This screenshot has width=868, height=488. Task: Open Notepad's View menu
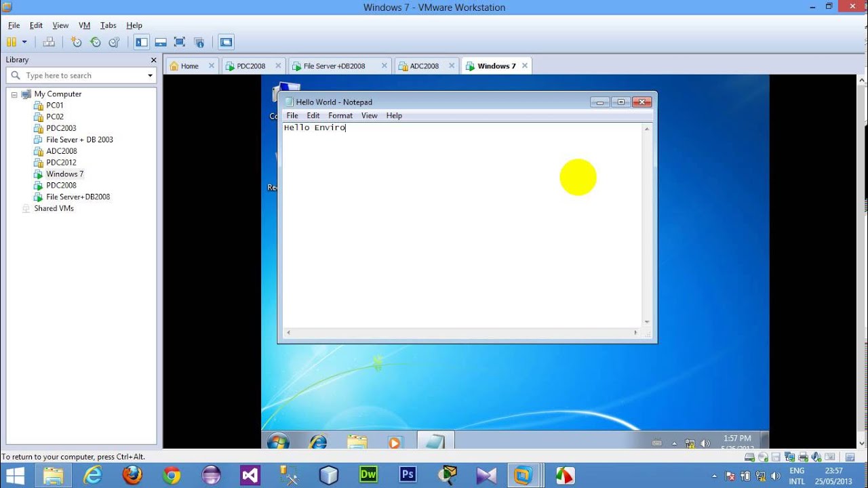coord(369,116)
